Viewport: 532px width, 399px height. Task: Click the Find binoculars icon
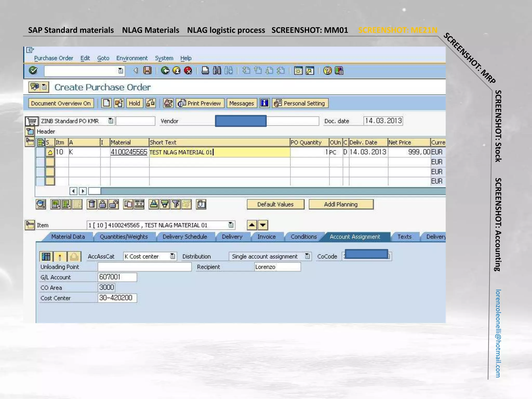tap(217, 70)
